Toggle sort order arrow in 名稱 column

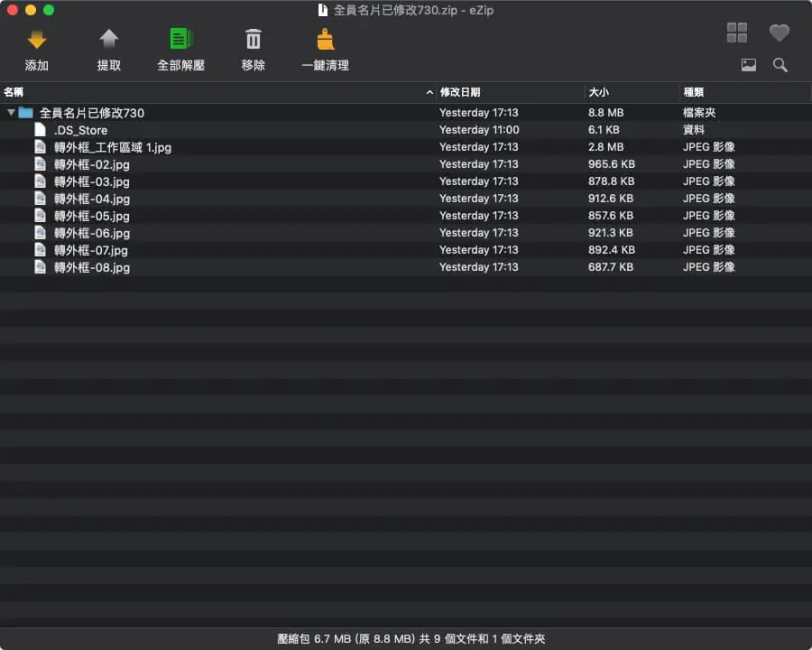[429, 92]
